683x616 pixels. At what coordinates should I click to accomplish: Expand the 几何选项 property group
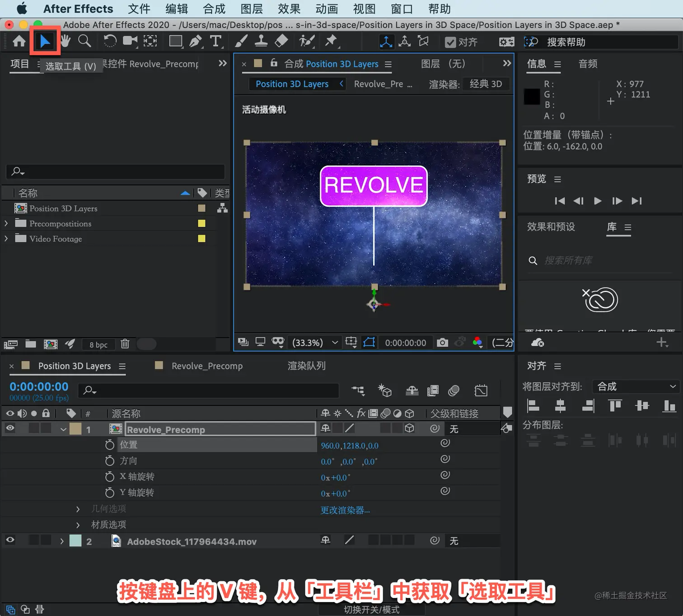(x=78, y=509)
